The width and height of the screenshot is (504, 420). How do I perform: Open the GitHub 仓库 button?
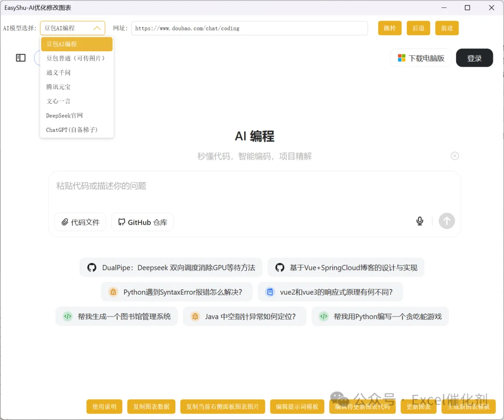point(142,222)
